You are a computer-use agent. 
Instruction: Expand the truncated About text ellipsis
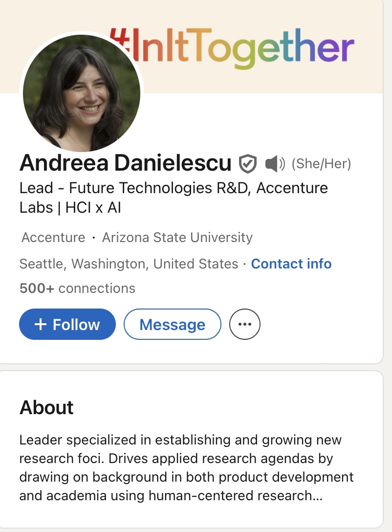pos(317,495)
